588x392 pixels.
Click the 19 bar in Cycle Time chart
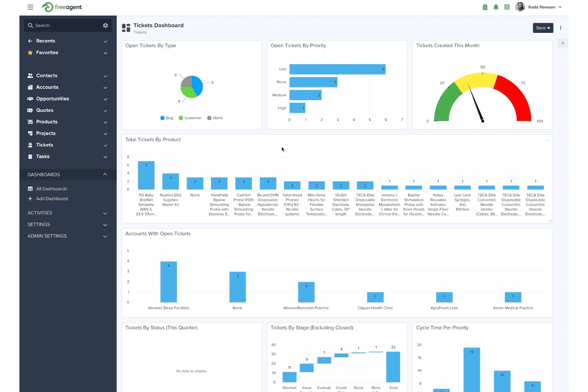[472, 370]
